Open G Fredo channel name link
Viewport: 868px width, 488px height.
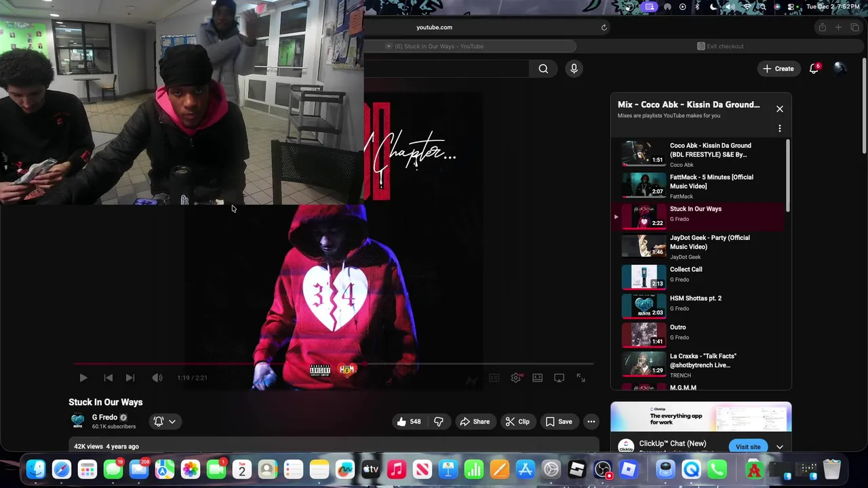(x=104, y=418)
